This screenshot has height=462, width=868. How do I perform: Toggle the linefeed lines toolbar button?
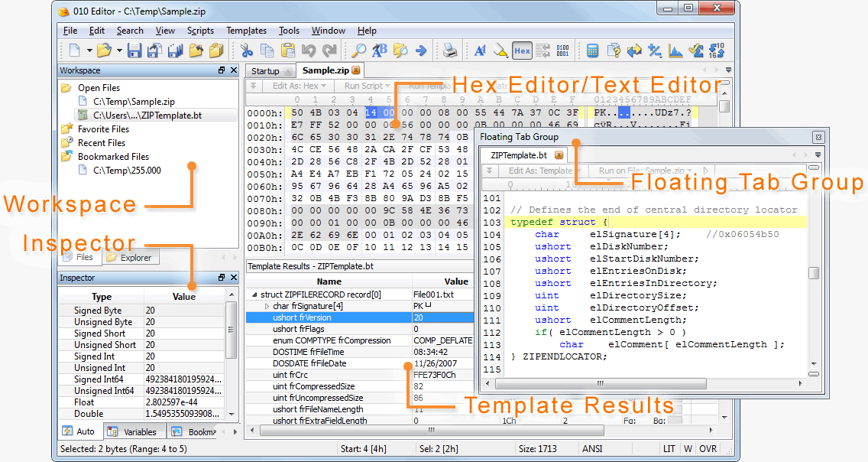pos(542,51)
